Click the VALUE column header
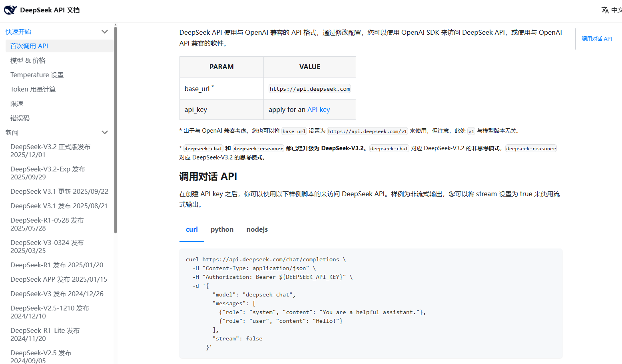The height and width of the screenshot is (364, 622). pyautogui.click(x=310, y=67)
